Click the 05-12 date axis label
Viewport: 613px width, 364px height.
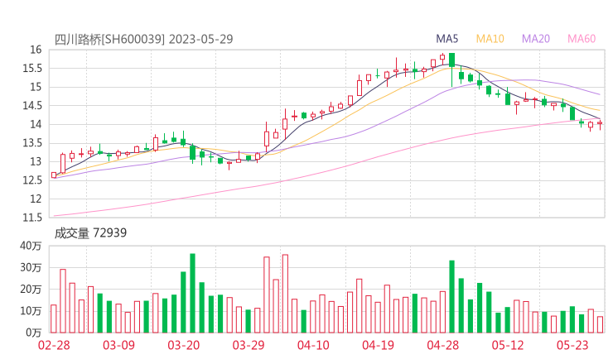click(x=508, y=345)
